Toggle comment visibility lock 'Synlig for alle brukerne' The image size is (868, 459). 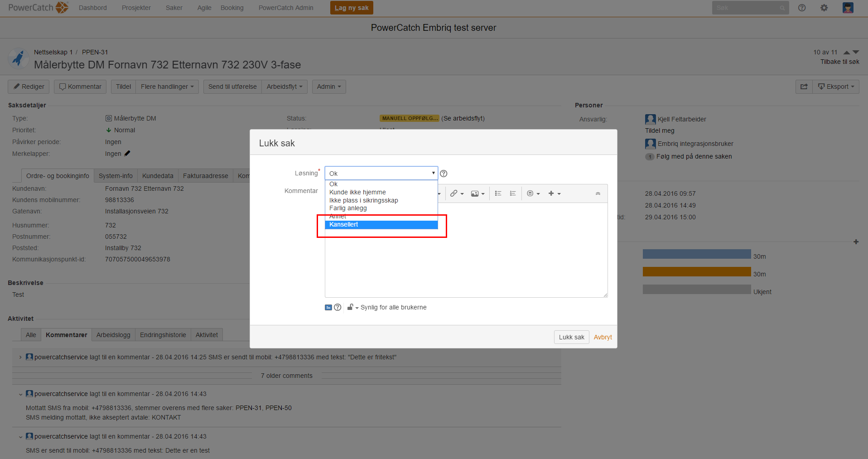click(x=352, y=307)
